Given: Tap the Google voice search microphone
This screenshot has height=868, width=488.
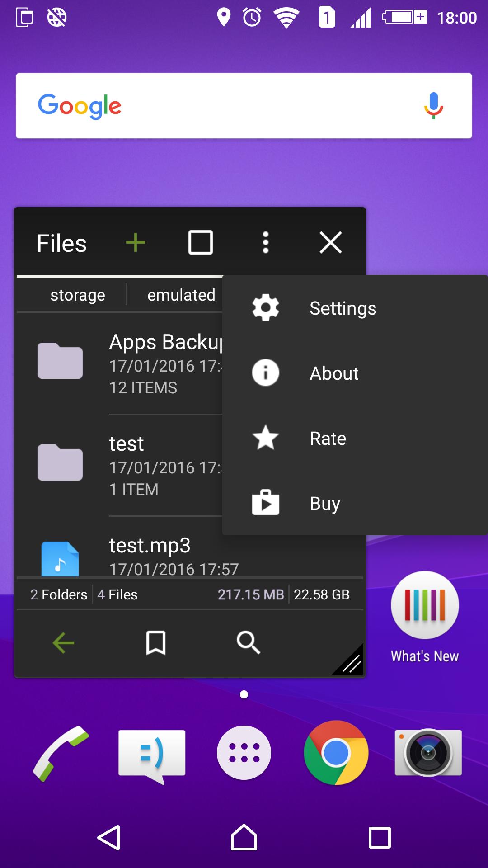Looking at the screenshot, I should tap(433, 106).
